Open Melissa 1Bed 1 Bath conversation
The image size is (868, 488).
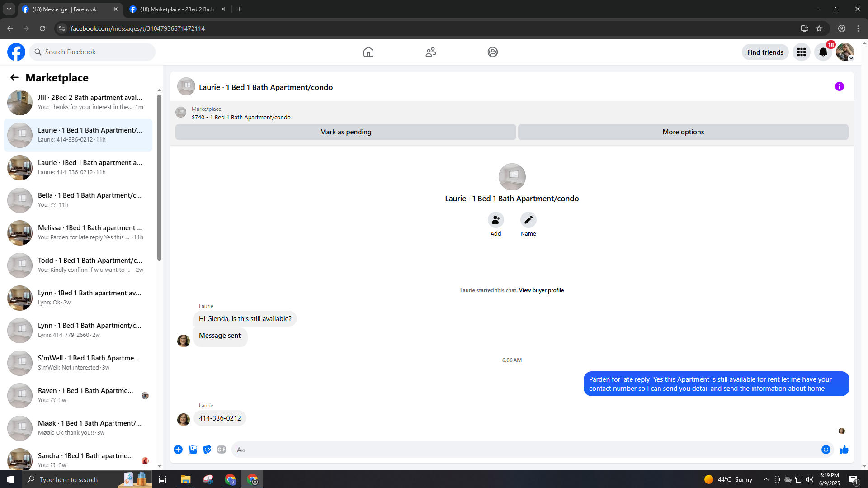[x=78, y=233]
